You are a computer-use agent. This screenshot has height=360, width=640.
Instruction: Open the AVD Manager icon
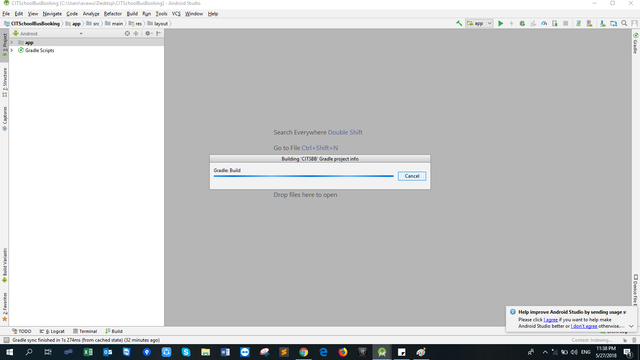tap(589, 23)
